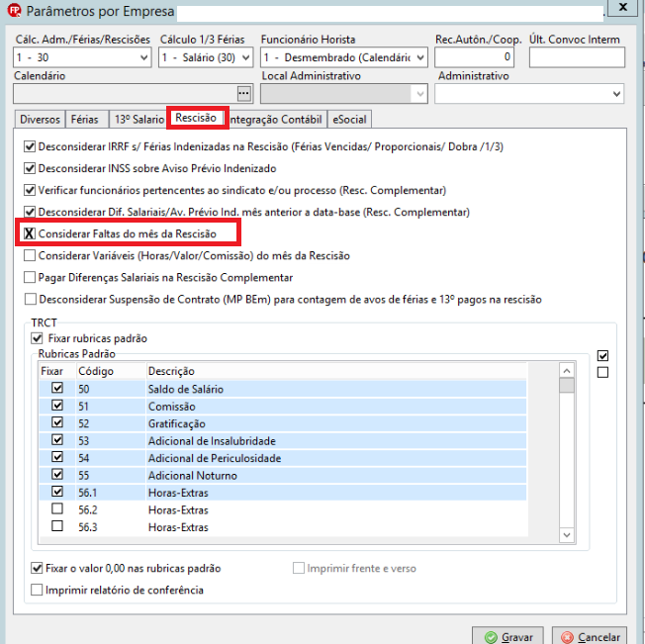Toggle Desconsiderar IRRF s/ Férias Indenizadas checkbox
The image size is (645, 644).
click(30, 146)
